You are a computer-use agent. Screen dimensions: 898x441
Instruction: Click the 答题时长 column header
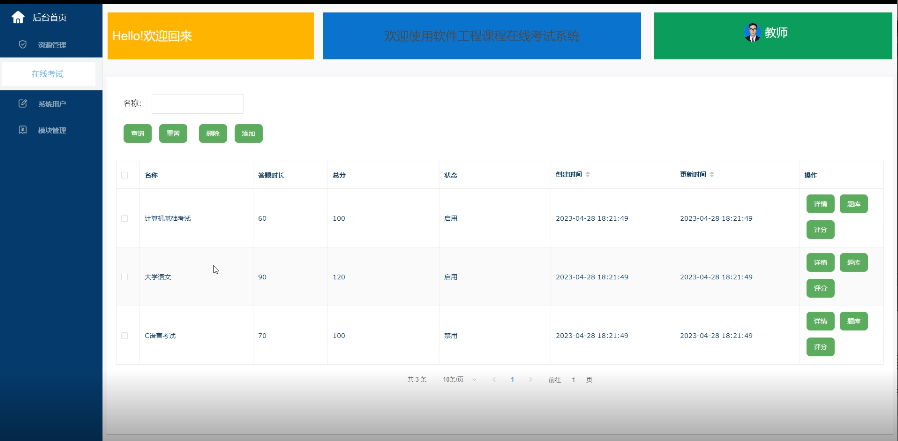tap(271, 175)
